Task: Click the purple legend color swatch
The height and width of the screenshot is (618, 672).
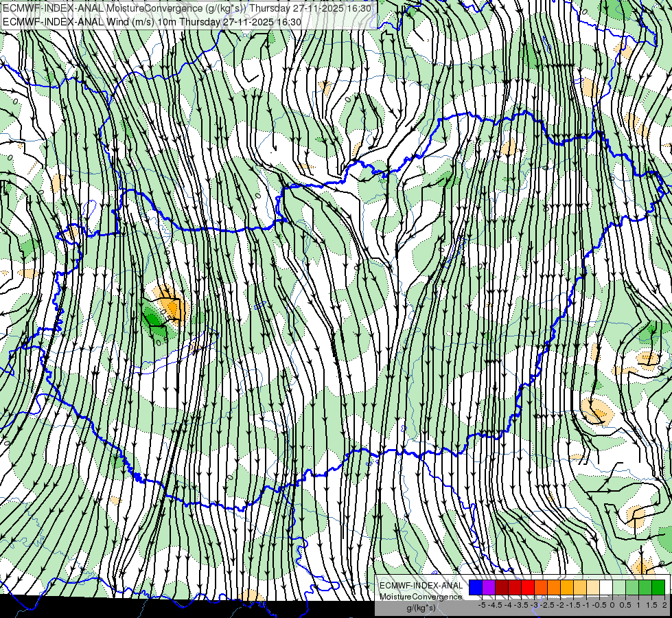Action: [x=489, y=588]
